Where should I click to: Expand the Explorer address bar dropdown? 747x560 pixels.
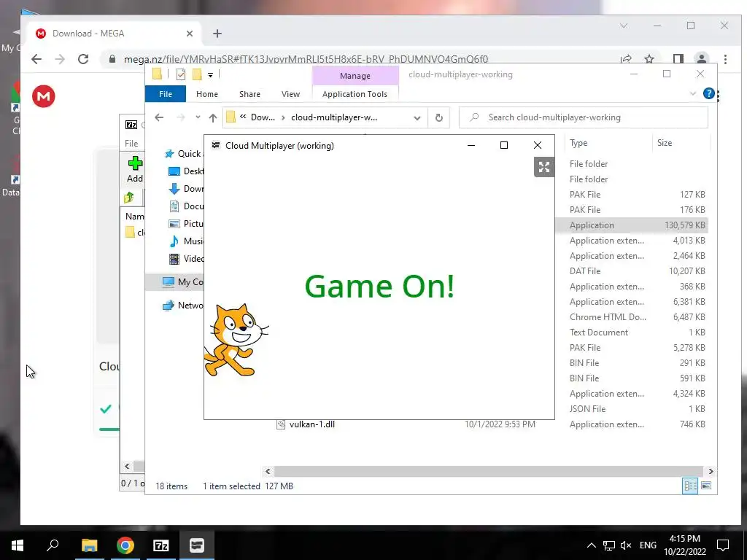pos(417,117)
